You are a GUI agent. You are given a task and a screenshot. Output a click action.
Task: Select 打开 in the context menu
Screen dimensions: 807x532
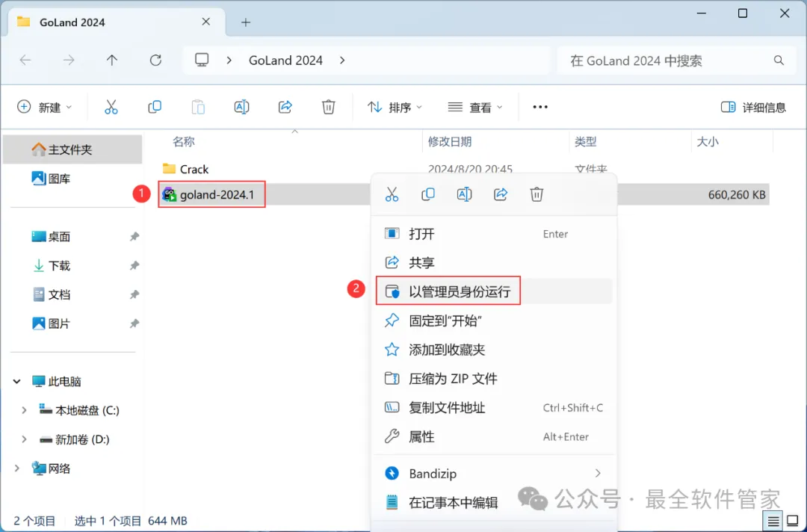click(x=494, y=234)
